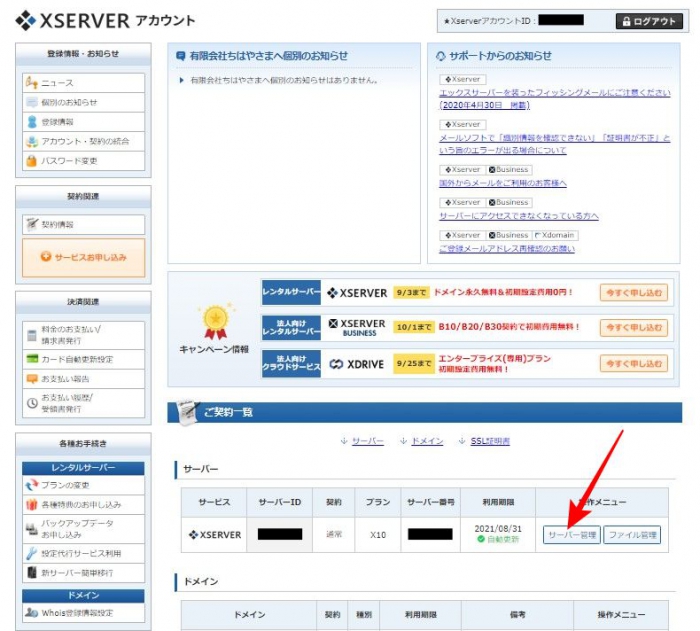The width and height of the screenshot is (700, 631).
Task: Apply now for the XSERVER BUSINESS campaign
Action: pyautogui.click(x=634, y=327)
